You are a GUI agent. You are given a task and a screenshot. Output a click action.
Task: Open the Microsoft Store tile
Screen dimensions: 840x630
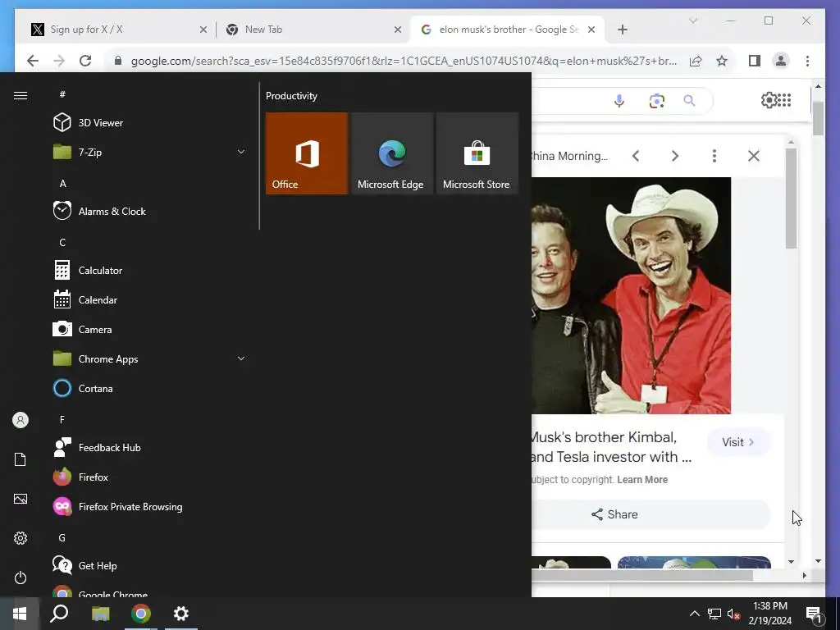[x=477, y=153]
